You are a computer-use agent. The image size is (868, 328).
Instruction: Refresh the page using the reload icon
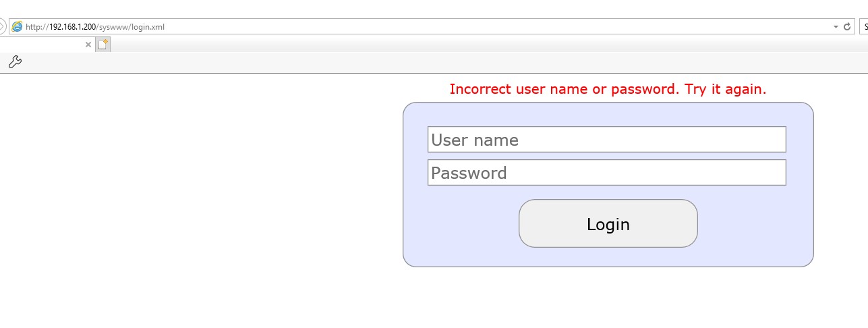847,27
